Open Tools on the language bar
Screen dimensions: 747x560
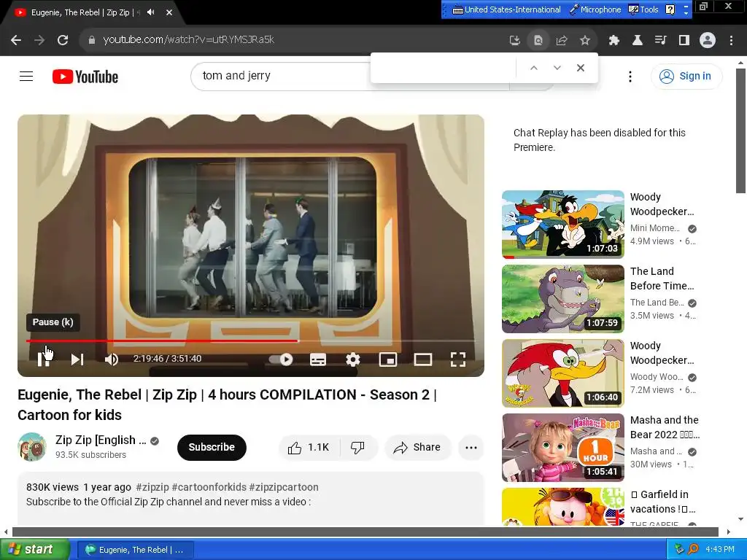point(643,9)
